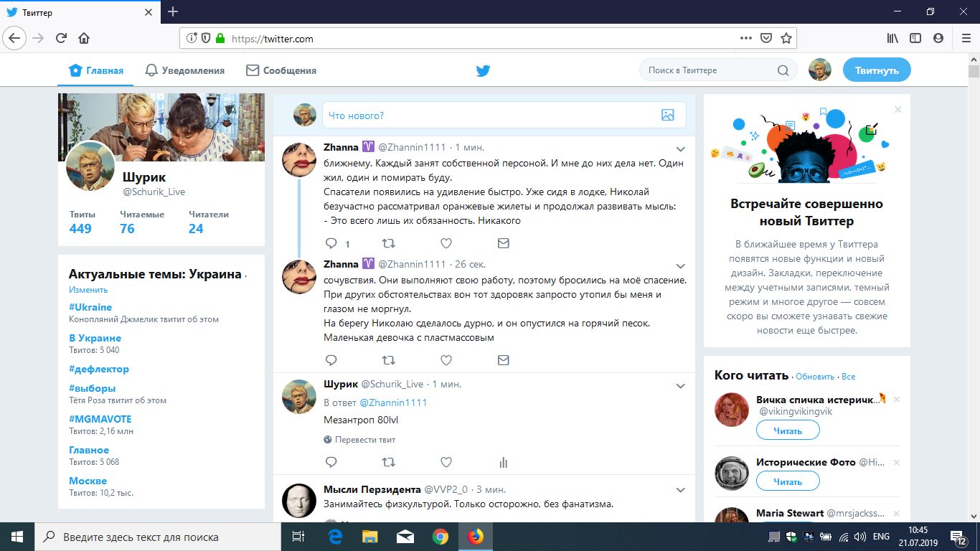Open В Украине trending topic
980x551 pixels.
click(x=95, y=338)
